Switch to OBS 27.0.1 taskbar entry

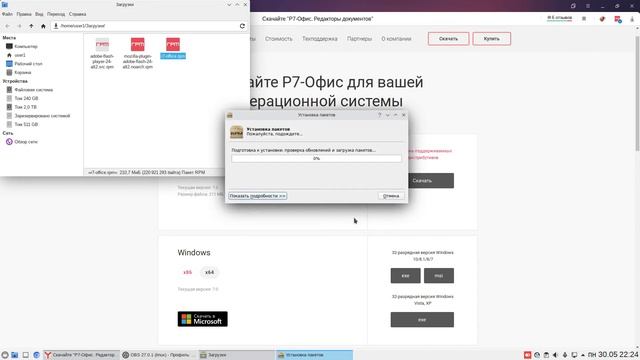(x=158, y=355)
